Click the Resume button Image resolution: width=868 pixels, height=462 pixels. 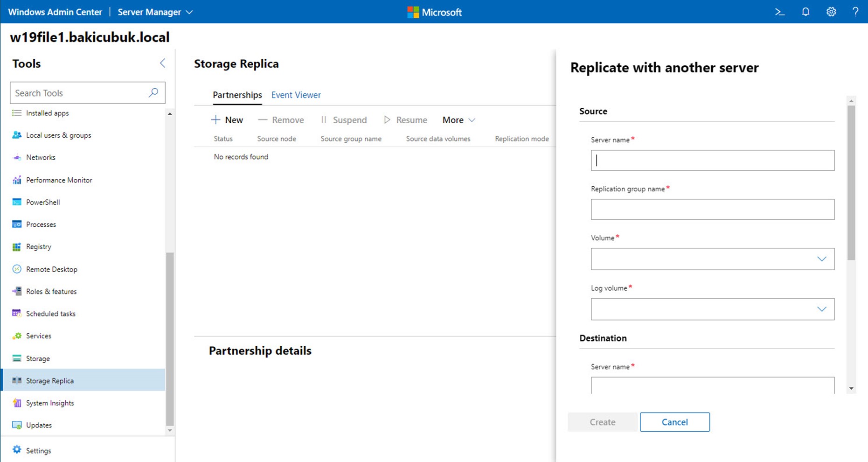click(405, 120)
